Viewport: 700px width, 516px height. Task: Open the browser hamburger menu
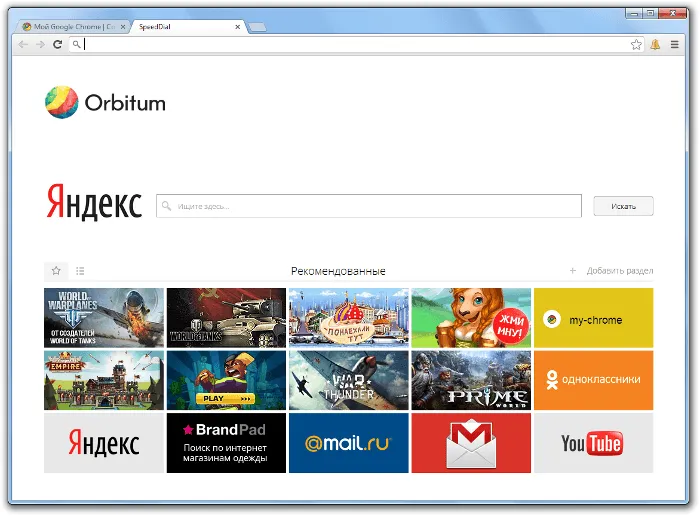pos(675,44)
